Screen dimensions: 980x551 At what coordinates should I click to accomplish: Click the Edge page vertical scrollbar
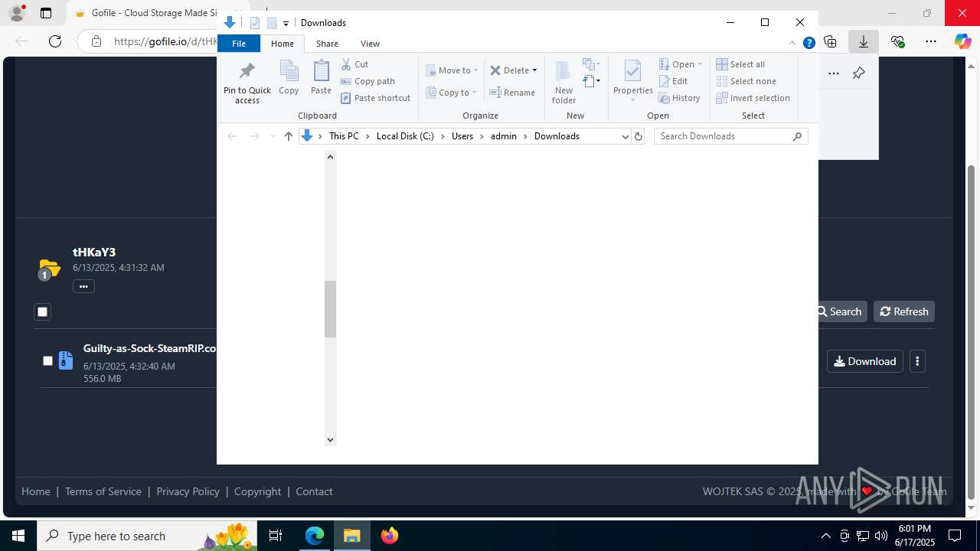click(x=972, y=333)
